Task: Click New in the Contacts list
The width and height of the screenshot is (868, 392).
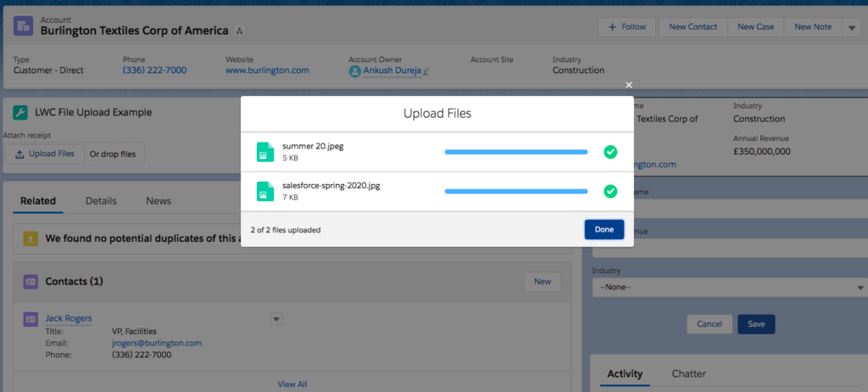Action: (x=542, y=282)
